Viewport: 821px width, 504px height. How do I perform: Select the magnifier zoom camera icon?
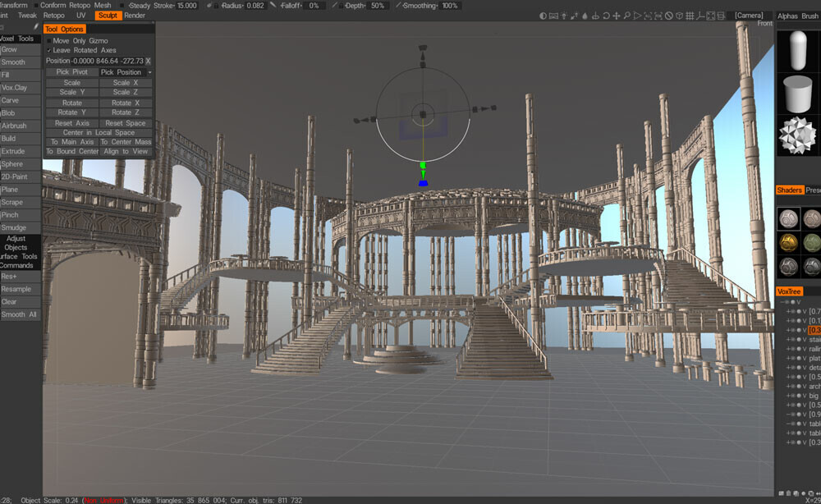626,16
